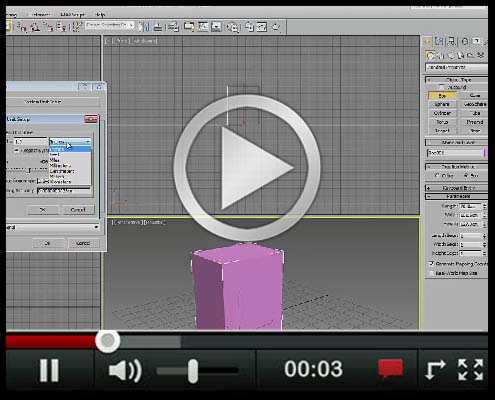The image size is (495, 400).
Task: Click the Cone primitive button
Action: click(474, 96)
